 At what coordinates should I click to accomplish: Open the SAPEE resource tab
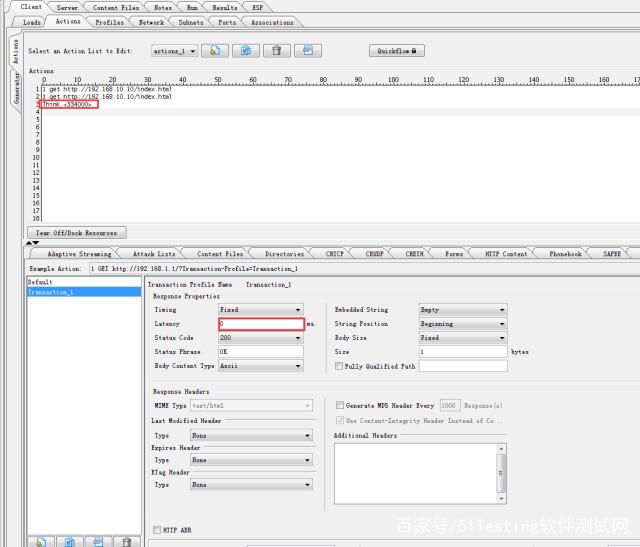[x=612, y=254]
